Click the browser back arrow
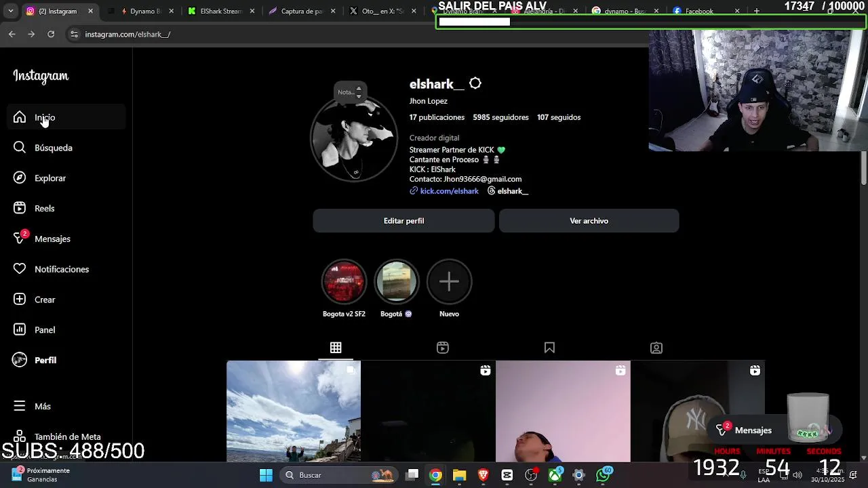This screenshot has width=868, height=488. [12, 34]
